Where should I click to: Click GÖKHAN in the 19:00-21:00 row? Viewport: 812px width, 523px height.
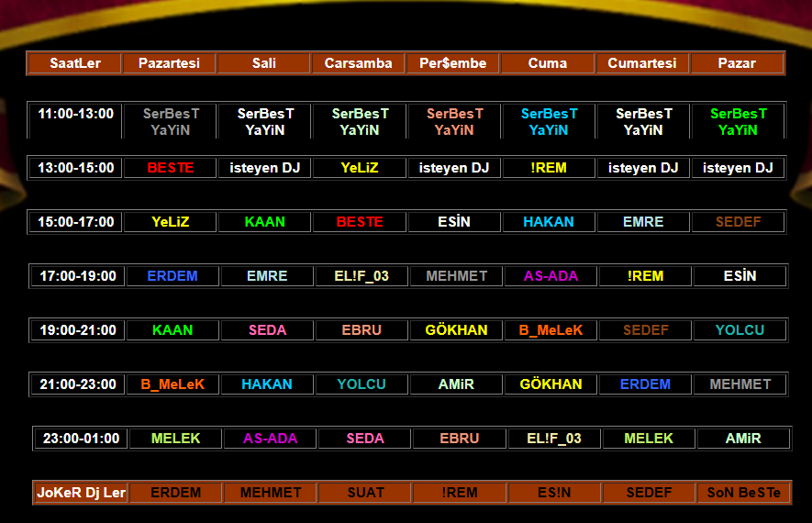[x=456, y=330]
